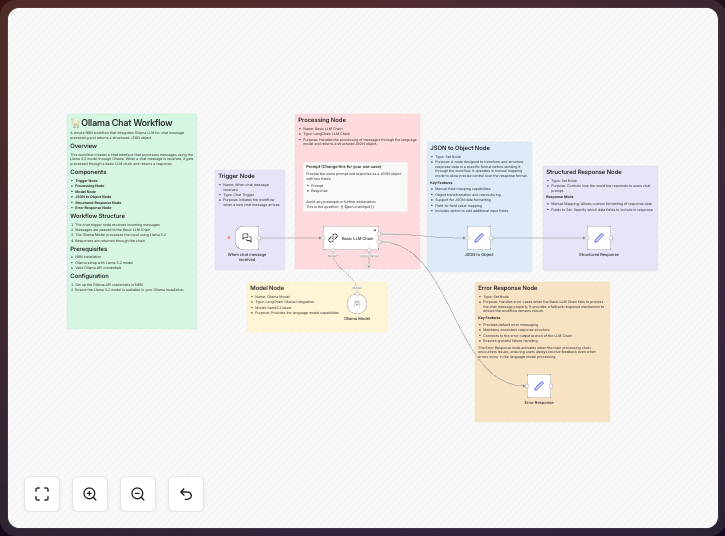Click the 'Prompt (Change this for your use case)' heading
The width and height of the screenshot is (725, 536).
pos(344,166)
